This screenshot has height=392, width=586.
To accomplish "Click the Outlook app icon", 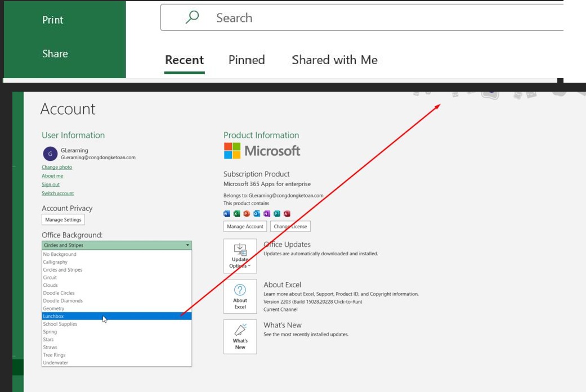I will [x=256, y=214].
